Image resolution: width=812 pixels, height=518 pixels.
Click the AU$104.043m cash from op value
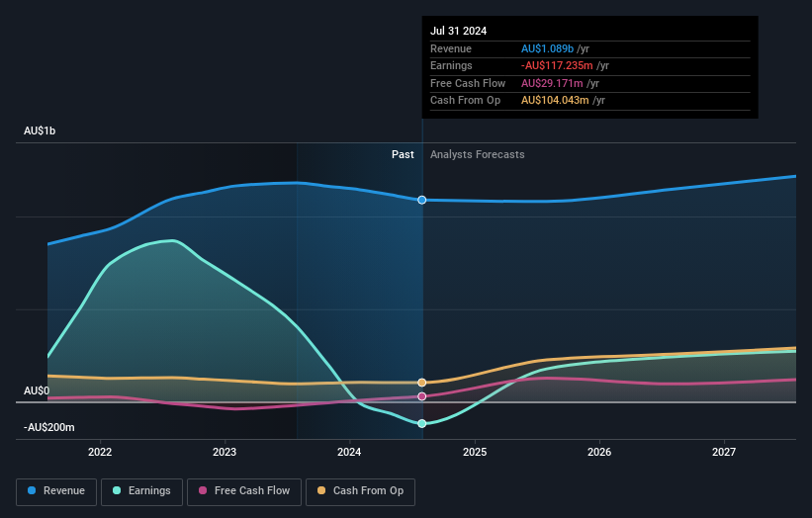click(x=555, y=101)
